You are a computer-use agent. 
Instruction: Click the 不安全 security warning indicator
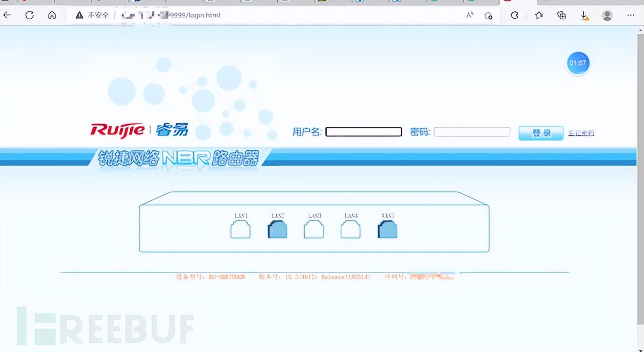pyautogui.click(x=92, y=15)
